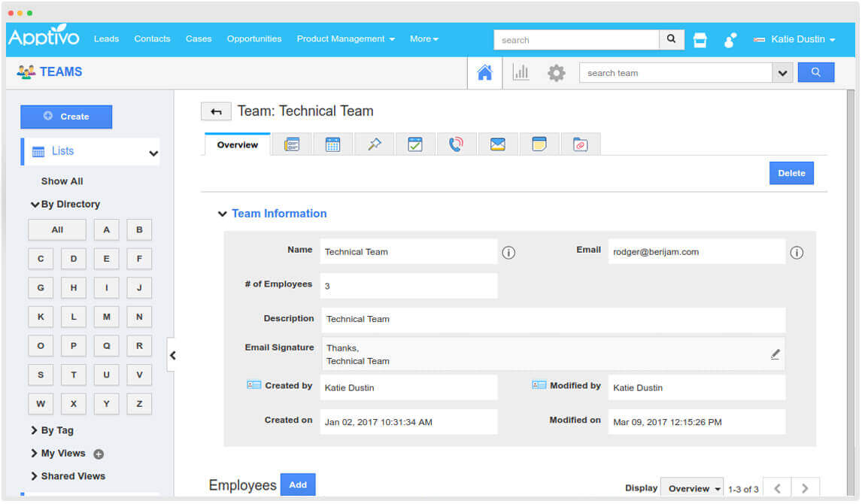
Task: Expand the By Tag list section
Action: tap(53, 430)
